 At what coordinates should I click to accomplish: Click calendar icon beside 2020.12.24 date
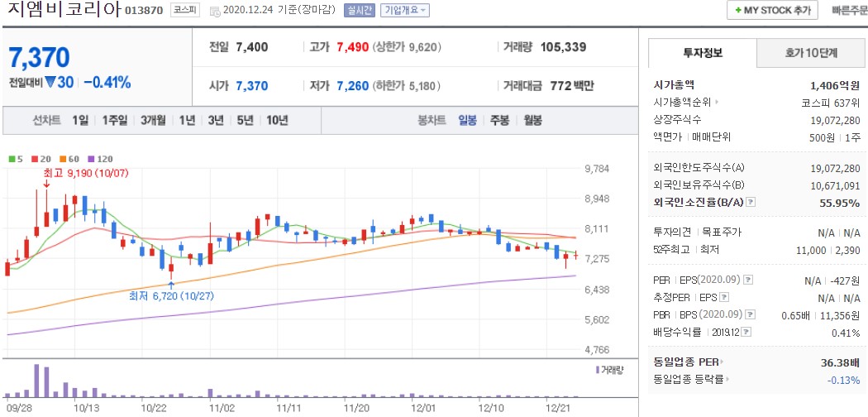[215, 11]
